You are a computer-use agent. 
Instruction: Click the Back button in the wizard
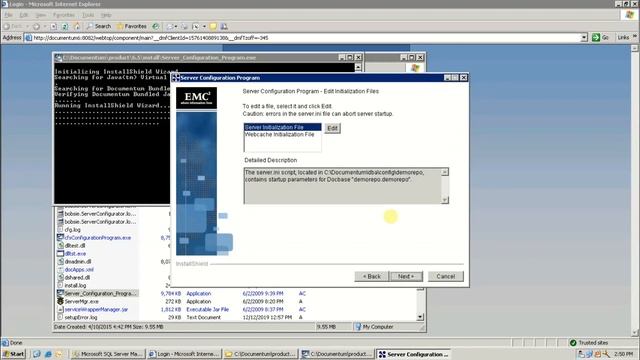(371, 276)
